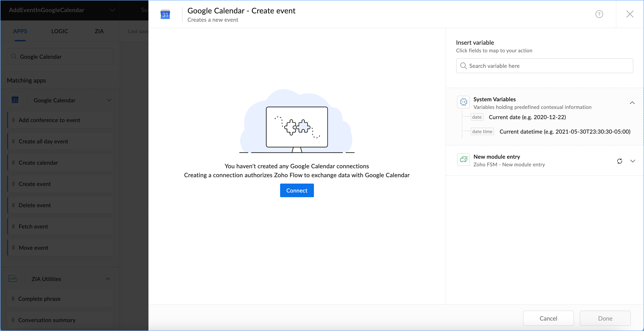Viewport: 644px width, 331px height.
Task: Switch to the LOGIC tab
Action: point(60,31)
